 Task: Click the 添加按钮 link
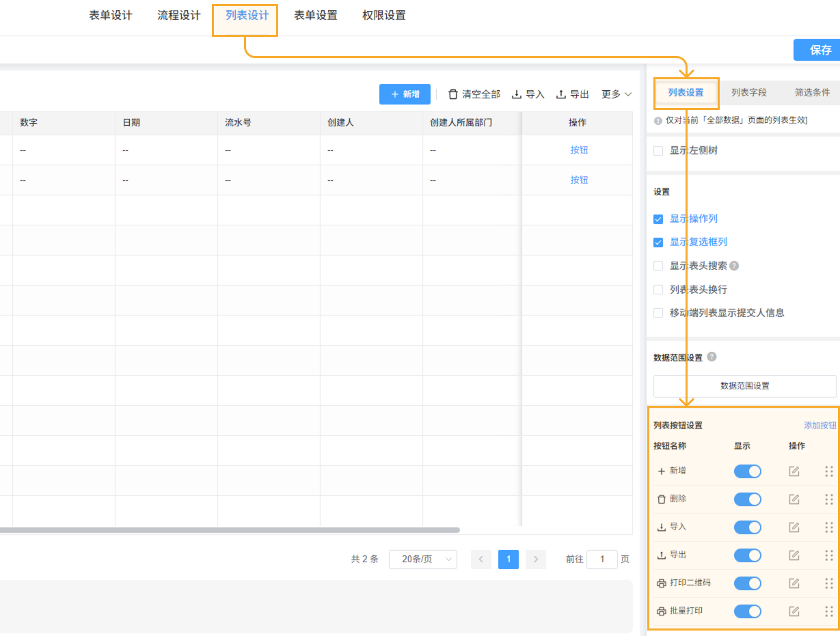pos(820,426)
